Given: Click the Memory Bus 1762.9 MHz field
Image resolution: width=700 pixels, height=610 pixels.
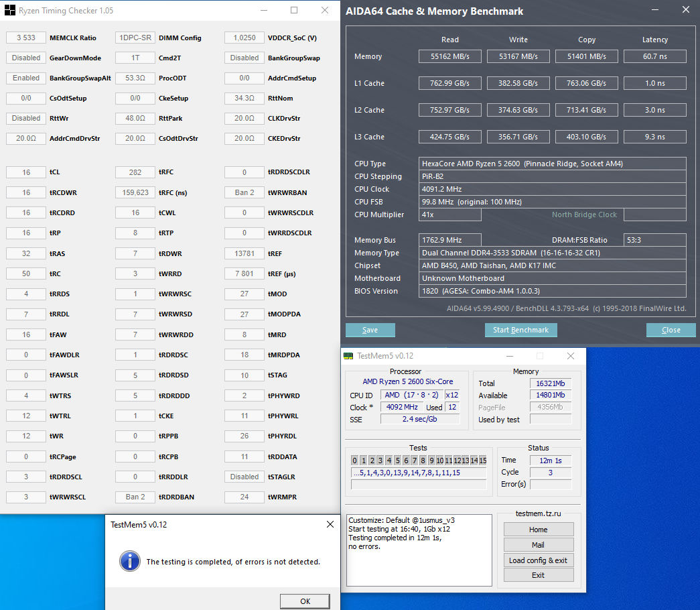Looking at the screenshot, I should 450,240.
